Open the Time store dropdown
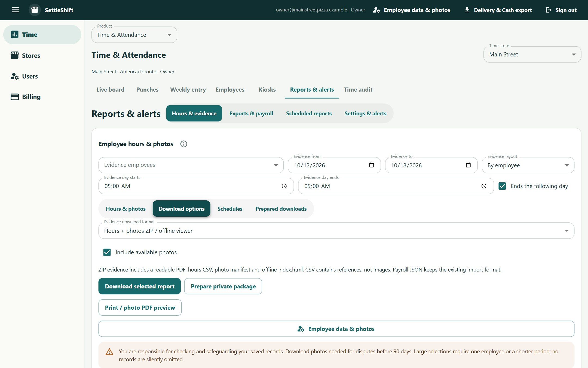This screenshot has height=368, width=588. [x=532, y=55]
